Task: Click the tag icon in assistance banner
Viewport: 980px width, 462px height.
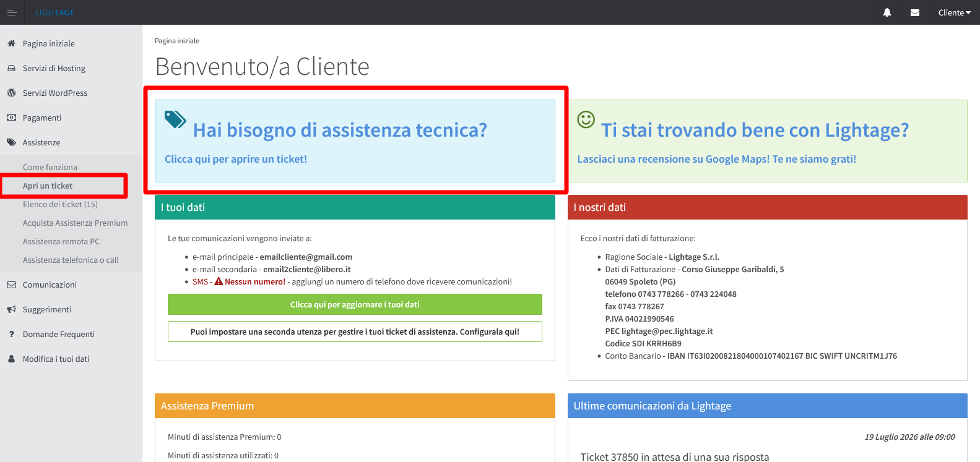Action: pos(175,119)
